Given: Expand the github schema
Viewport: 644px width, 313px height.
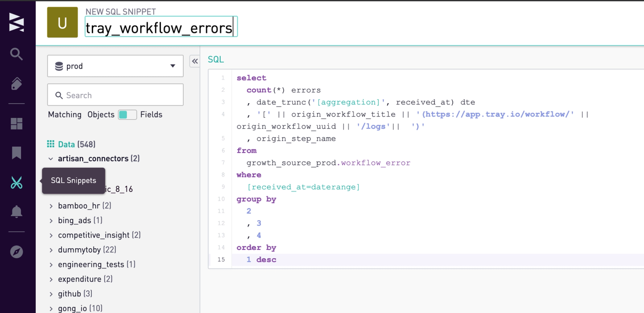Looking at the screenshot, I should point(51,294).
